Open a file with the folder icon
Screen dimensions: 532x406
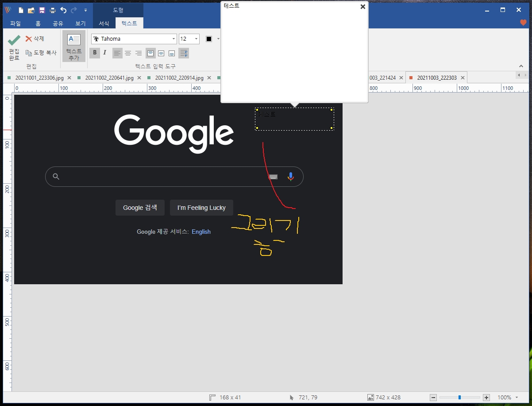31,10
